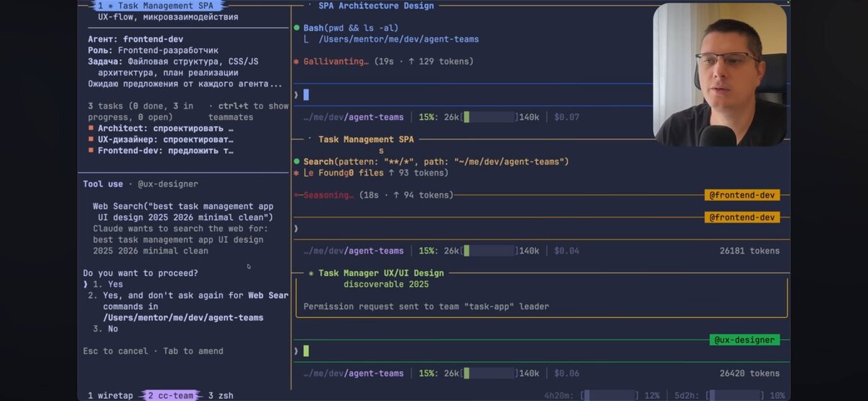Open the zsh tmux window
This screenshot has width=868, height=401.
(x=221, y=395)
